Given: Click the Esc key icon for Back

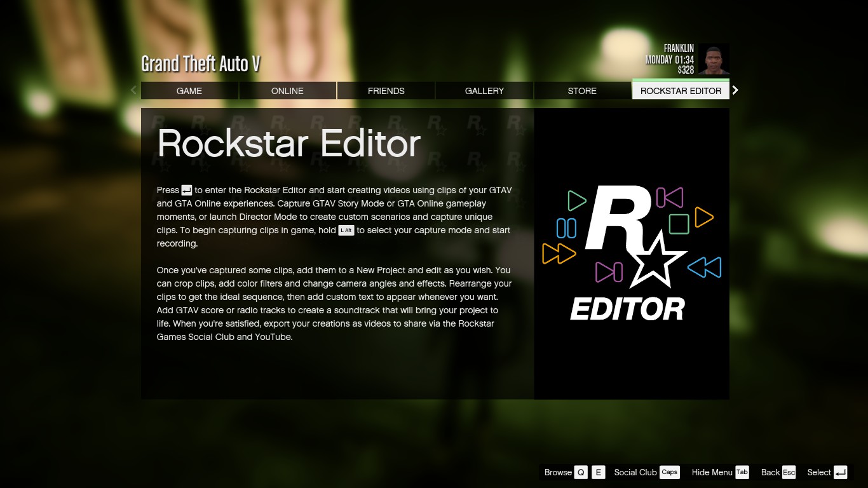Looking at the screenshot, I should [x=789, y=472].
